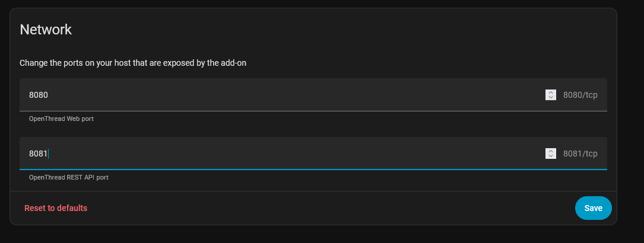Click the empty middle of Web port field
The width and height of the screenshot is (644, 243).
297,95
